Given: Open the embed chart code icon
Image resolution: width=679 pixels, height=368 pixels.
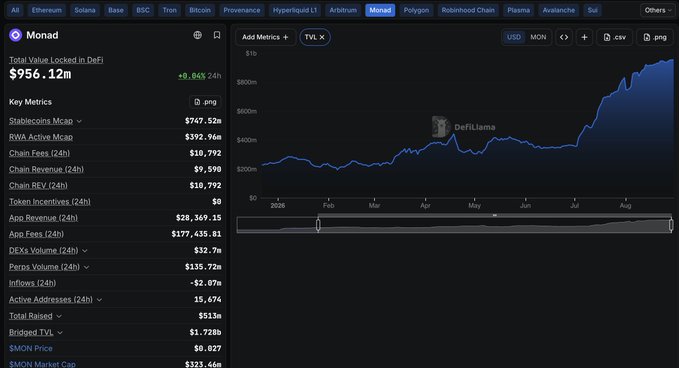Looking at the screenshot, I should pos(564,37).
